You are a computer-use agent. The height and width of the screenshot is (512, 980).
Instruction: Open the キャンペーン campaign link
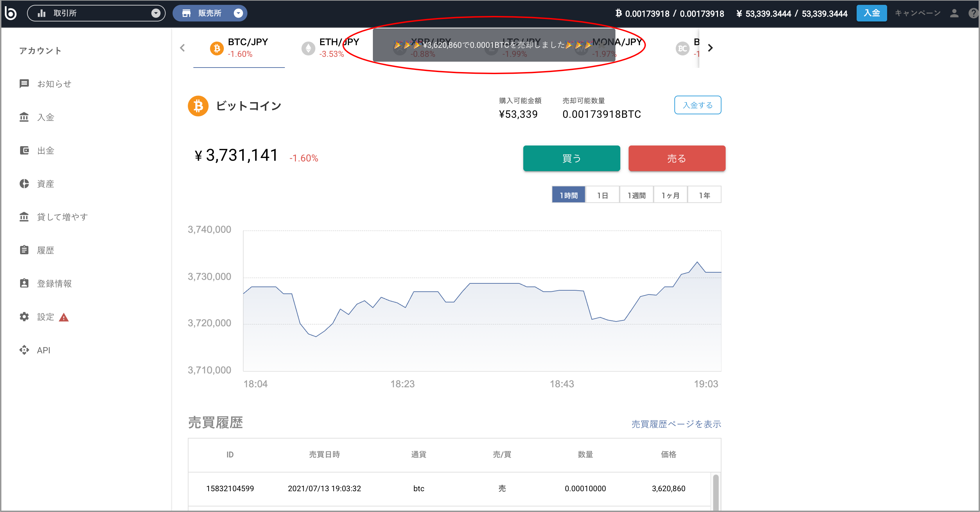tap(917, 13)
